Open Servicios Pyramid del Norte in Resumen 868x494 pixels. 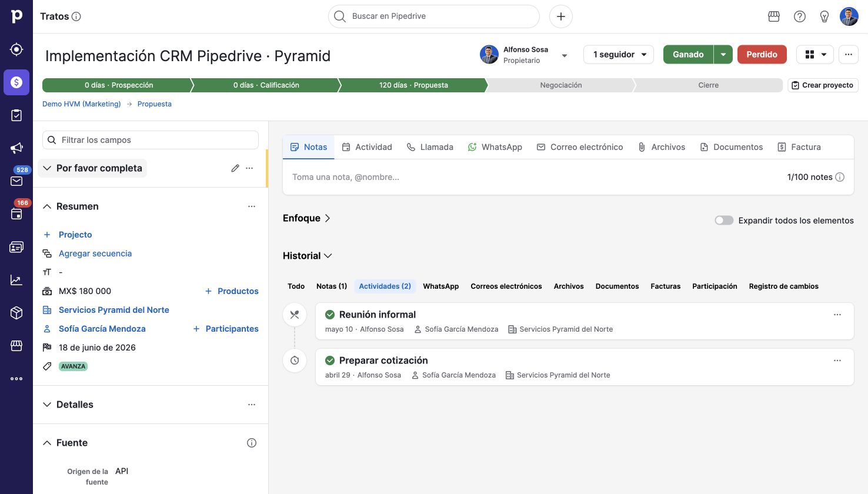(114, 310)
